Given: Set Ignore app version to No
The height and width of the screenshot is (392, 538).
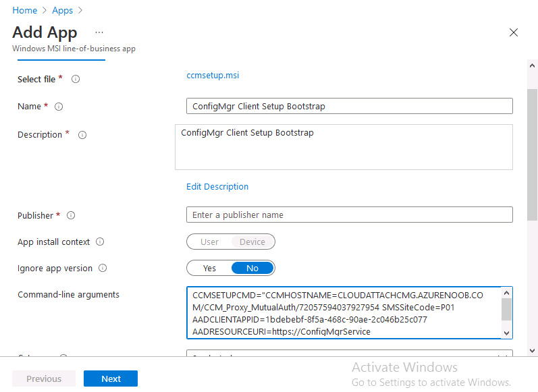Looking at the screenshot, I should [x=252, y=268].
